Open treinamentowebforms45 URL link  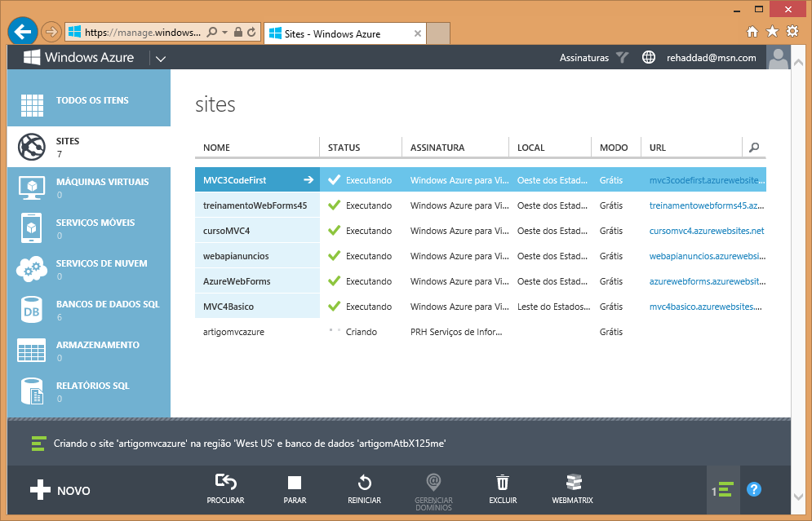707,205
